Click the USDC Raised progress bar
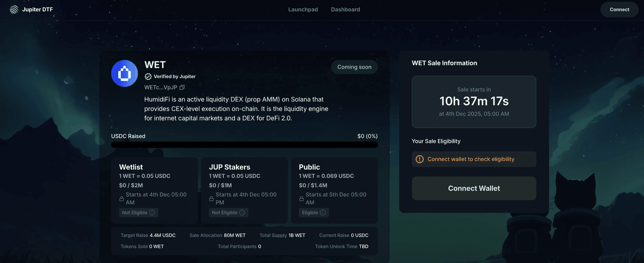The height and width of the screenshot is (263, 644). [x=244, y=145]
